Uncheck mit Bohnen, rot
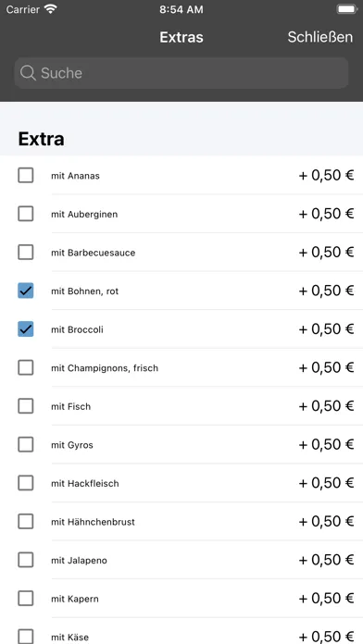 click(26, 291)
